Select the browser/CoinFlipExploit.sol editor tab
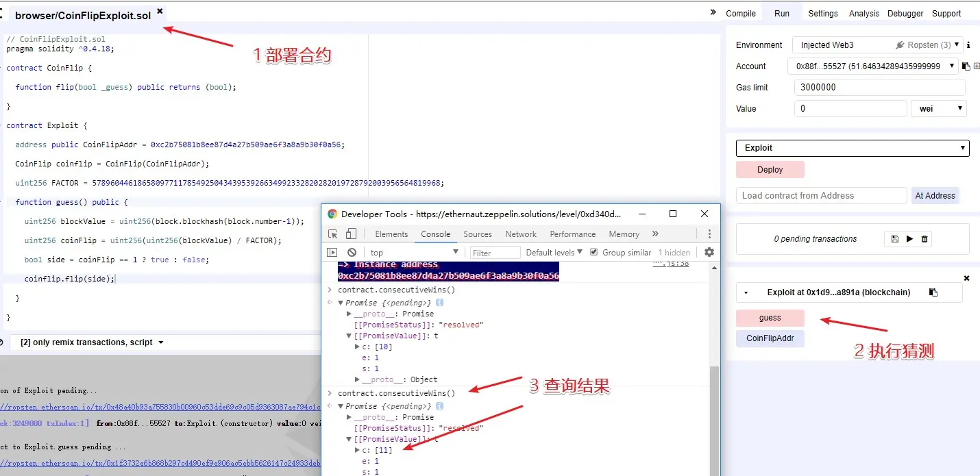The height and width of the screenshot is (476, 980). [83, 16]
